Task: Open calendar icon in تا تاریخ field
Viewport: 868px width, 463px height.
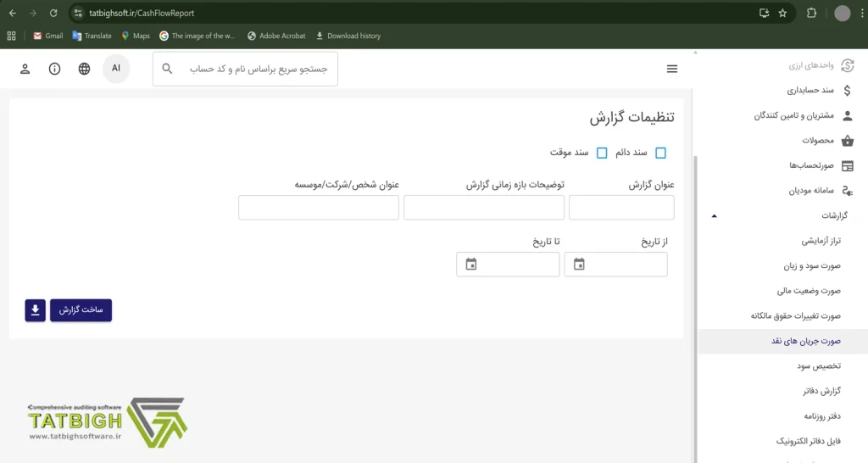Action: coord(471,265)
